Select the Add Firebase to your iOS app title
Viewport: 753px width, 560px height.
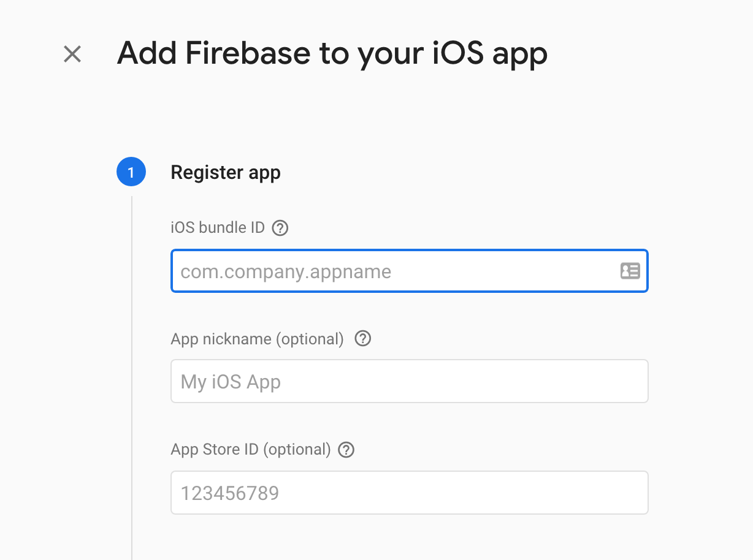pos(333,53)
